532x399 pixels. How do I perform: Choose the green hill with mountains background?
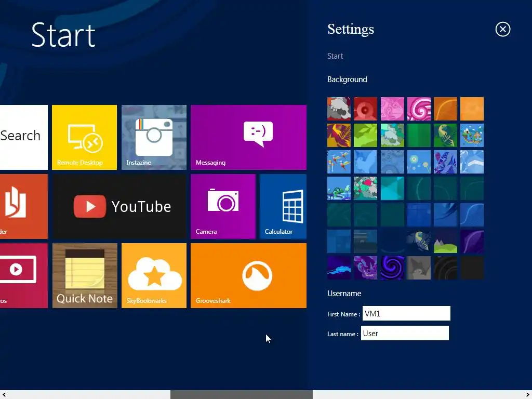point(445,241)
